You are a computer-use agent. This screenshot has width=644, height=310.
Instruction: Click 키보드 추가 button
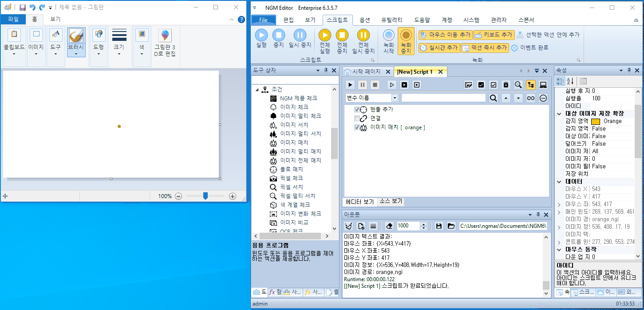pos(494,35)
